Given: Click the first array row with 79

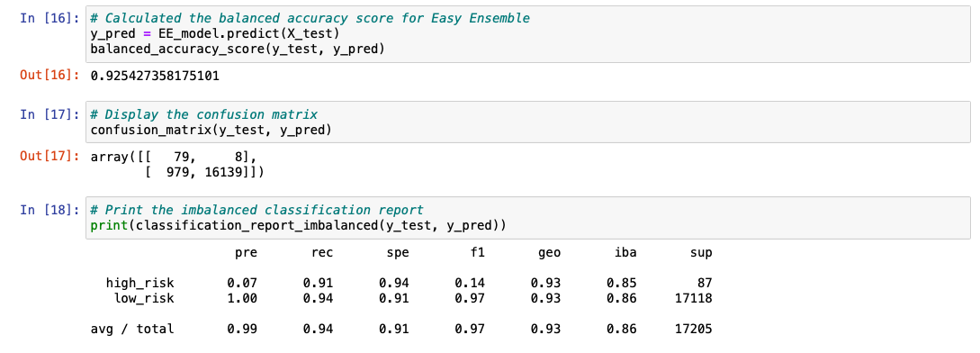Looking at the screenshot, I should 173,157.
